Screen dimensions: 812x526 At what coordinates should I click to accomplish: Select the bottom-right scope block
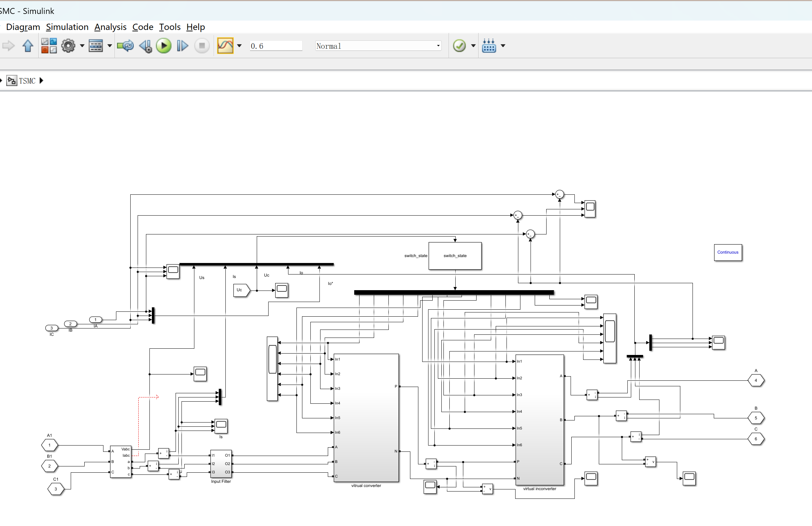click(x=689, y=478)
